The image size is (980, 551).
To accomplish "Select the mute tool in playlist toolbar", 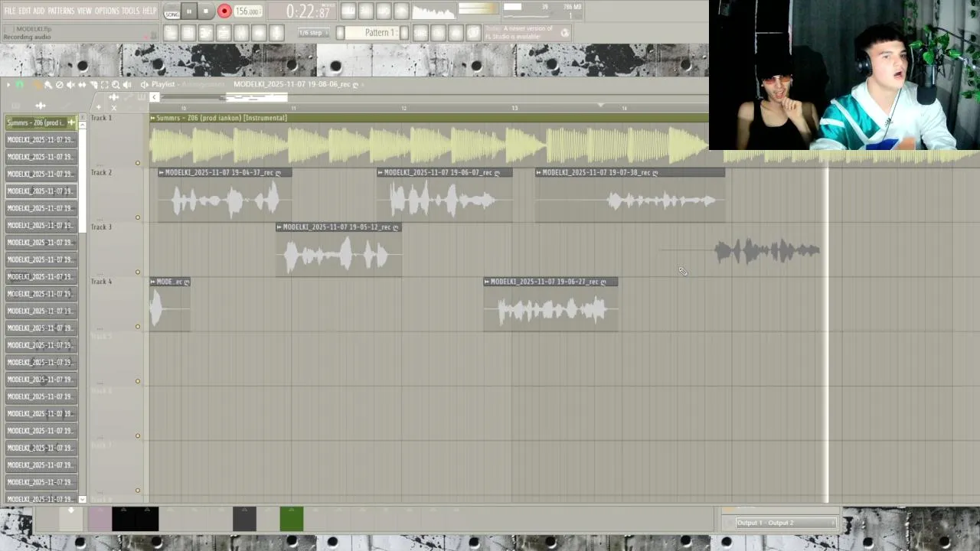I will pyautogui.click(x=70, y=84).
